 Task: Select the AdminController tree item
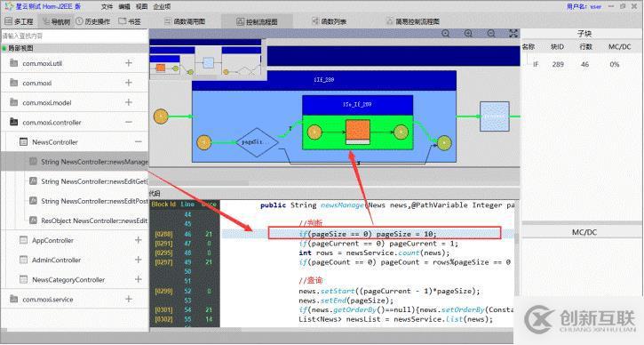(56, 260)
